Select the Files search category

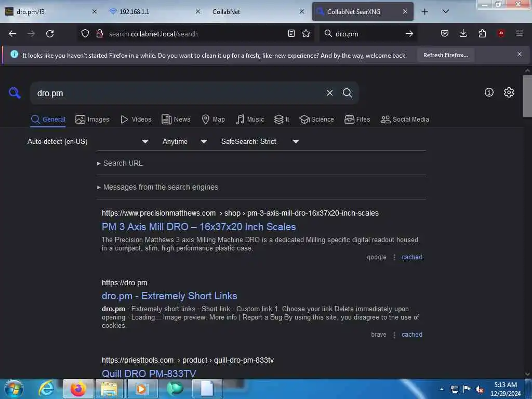(x=357, y=119)
